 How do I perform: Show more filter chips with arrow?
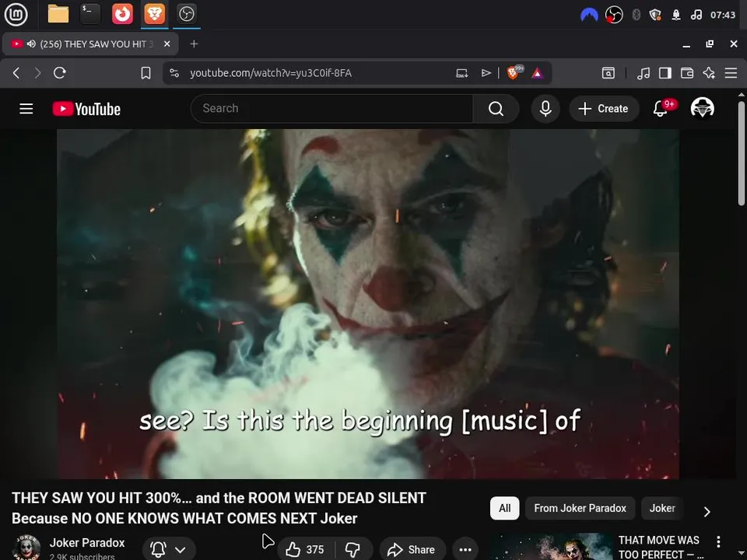coord(707,512)
